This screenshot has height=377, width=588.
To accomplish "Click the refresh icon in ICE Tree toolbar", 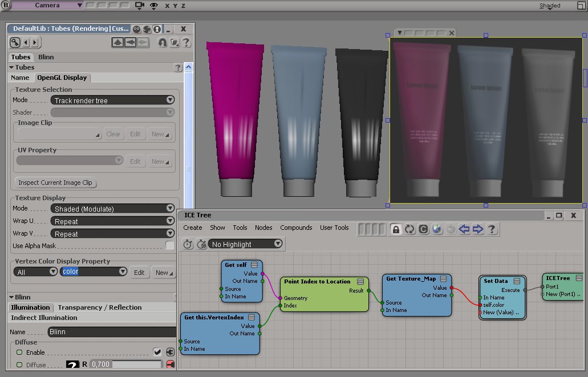I will pos(409,229).
